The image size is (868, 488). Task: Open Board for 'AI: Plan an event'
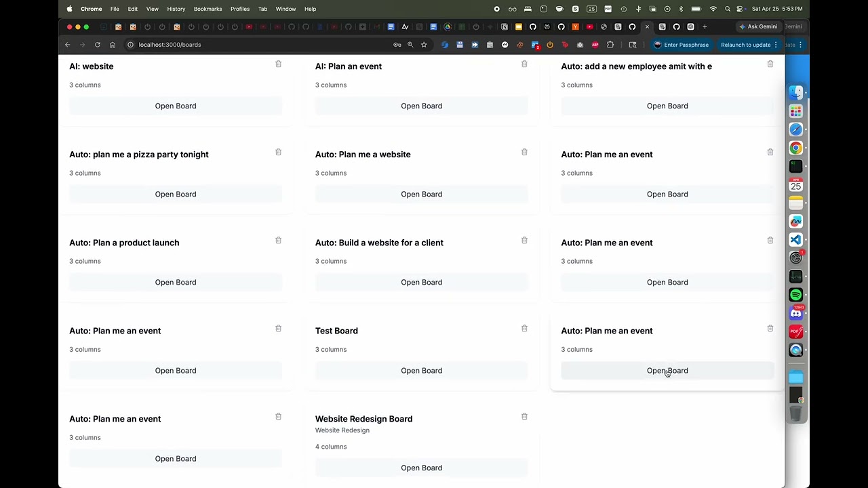coord(421,106)
